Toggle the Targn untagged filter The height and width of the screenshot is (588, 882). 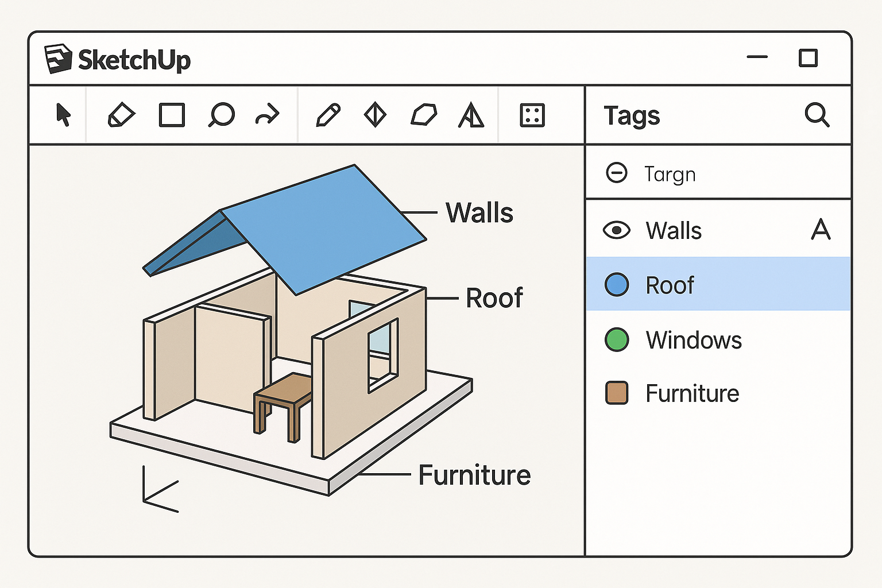(x=617, y=173)
